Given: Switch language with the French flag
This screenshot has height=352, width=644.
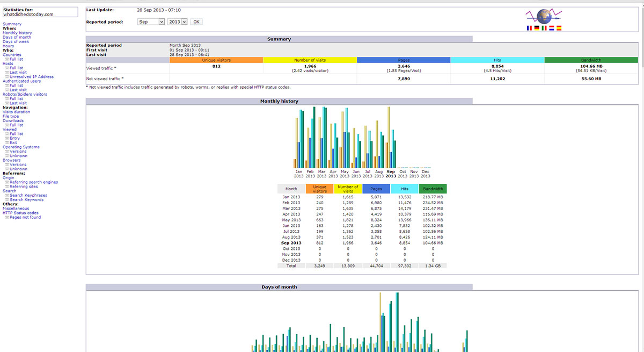Looking at the screenshot, I should click(x=530, y=28).
